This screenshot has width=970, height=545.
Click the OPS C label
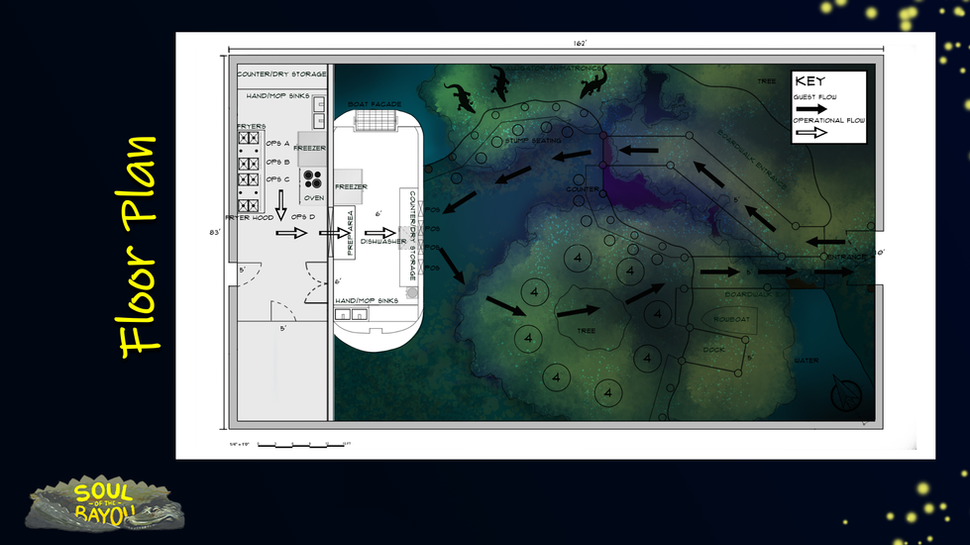pos(278,179)
